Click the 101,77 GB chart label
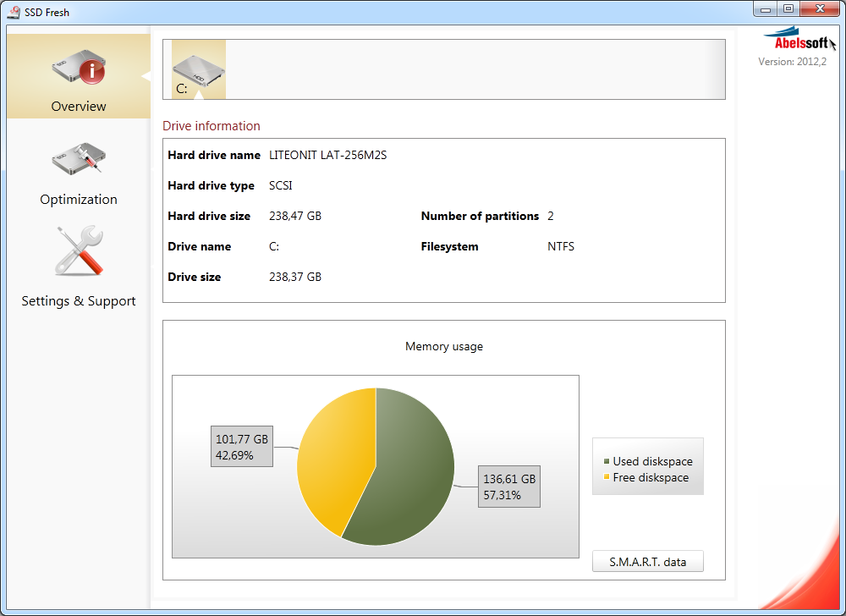The image size is (846, 616). pyautogui.click(x=242, y=447)
